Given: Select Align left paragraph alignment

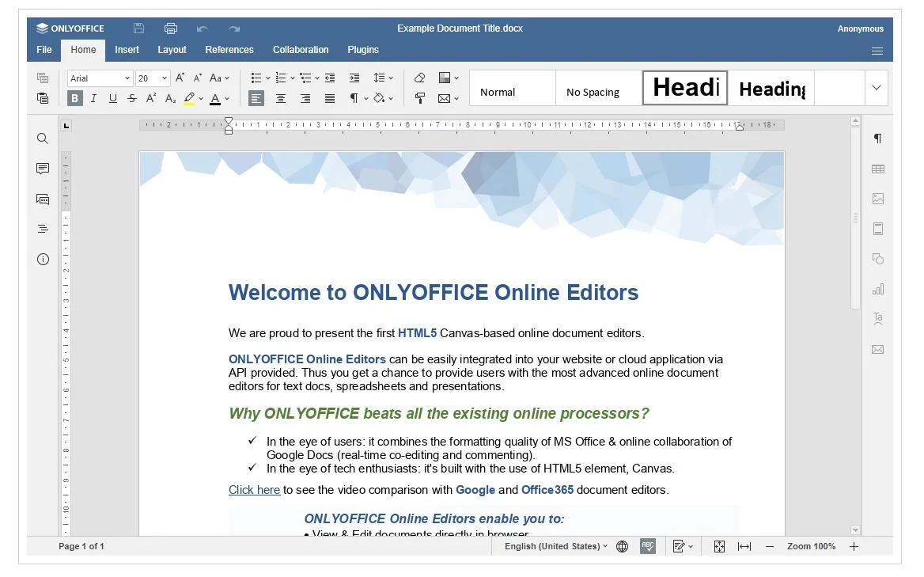Looking at the screenshot, I should coord(256,98).
